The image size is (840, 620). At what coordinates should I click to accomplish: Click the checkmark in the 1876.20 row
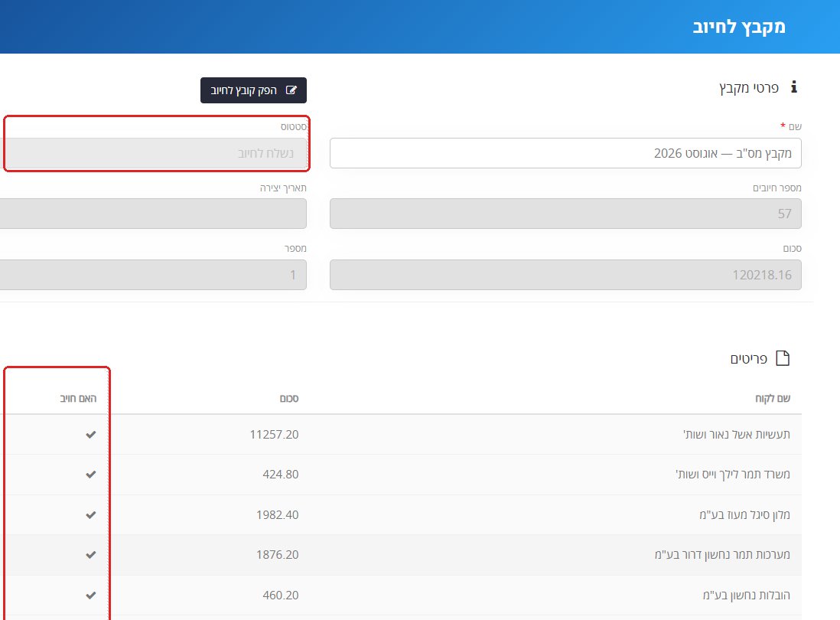(90, 555)
